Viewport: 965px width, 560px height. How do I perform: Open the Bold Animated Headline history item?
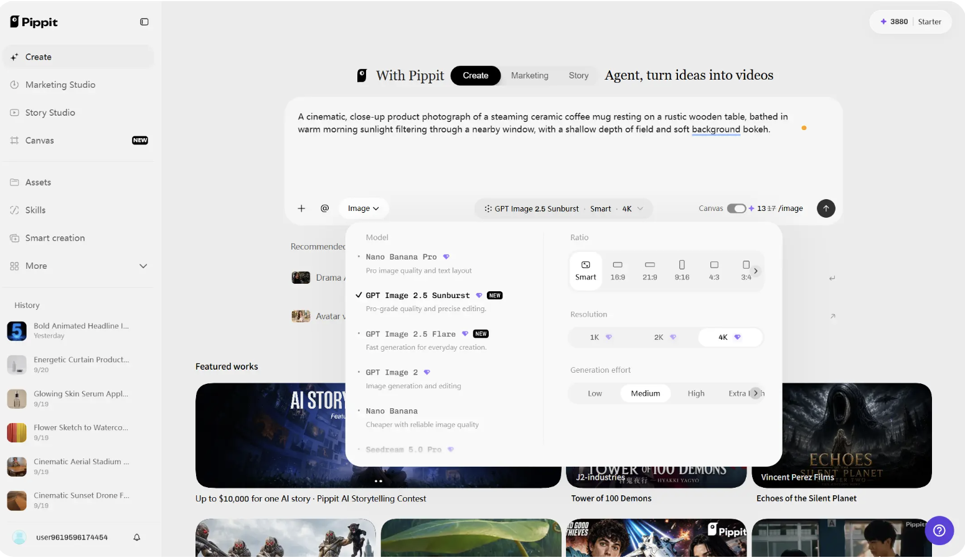pyautogui.click(x=78, y=330)
